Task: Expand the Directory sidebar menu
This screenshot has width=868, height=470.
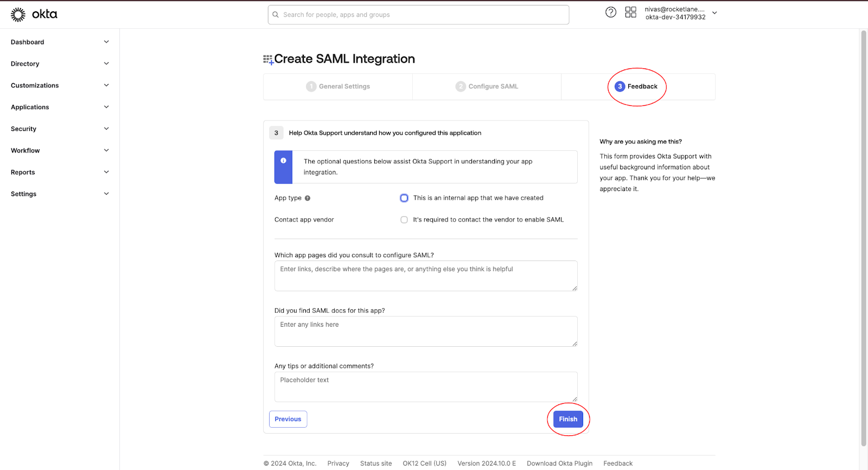Action: point(60,63)
